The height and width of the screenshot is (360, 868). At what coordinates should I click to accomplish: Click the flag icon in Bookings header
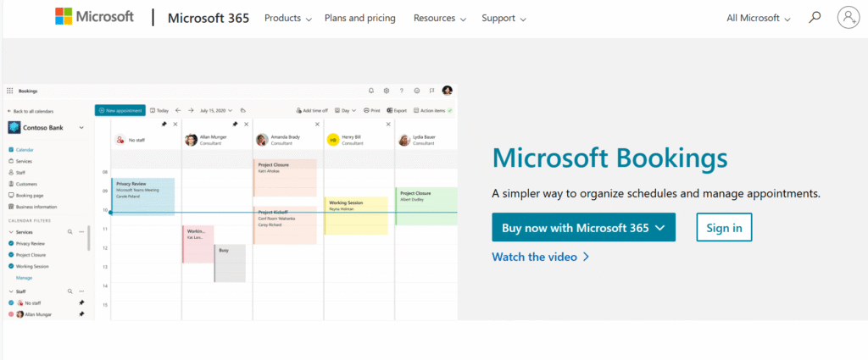(431, 91)
